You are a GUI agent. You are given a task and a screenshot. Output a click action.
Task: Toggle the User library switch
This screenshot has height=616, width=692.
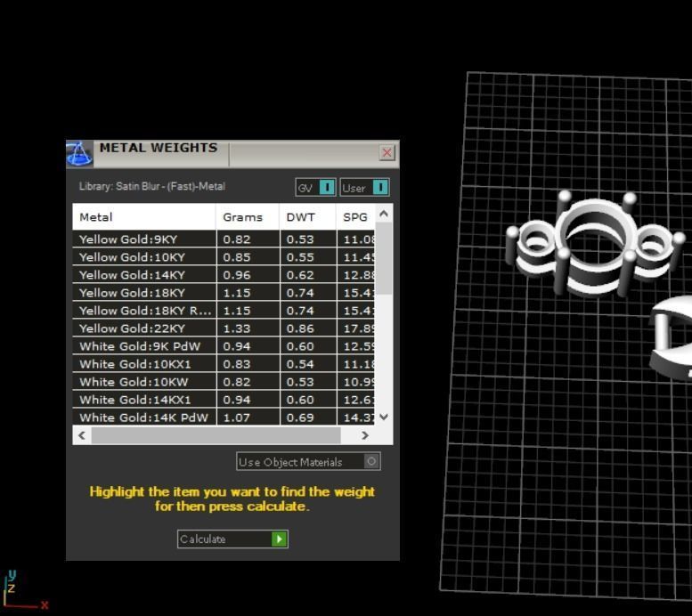(364, 188)
